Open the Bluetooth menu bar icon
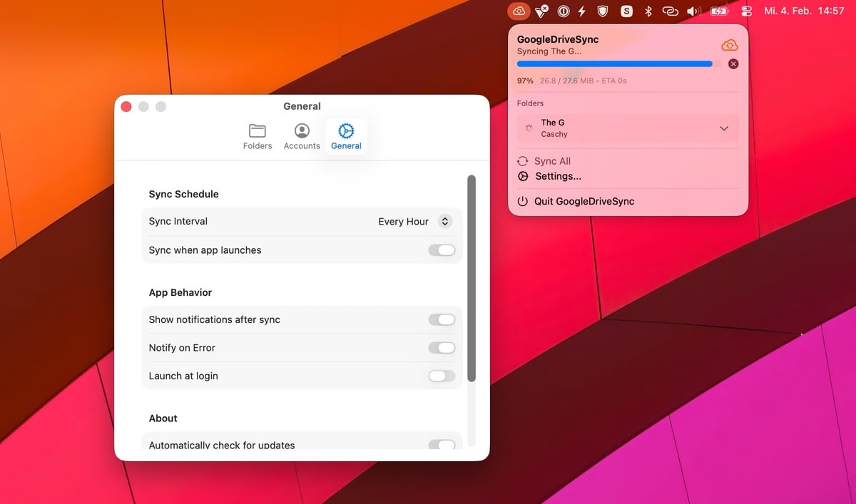The height and width of the screenshot is (504, 856). [648, 11]
